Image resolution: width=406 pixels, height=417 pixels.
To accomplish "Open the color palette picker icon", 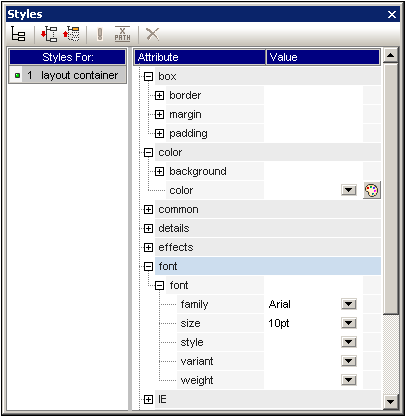I will pyautogui.click(x=372, y=191).
